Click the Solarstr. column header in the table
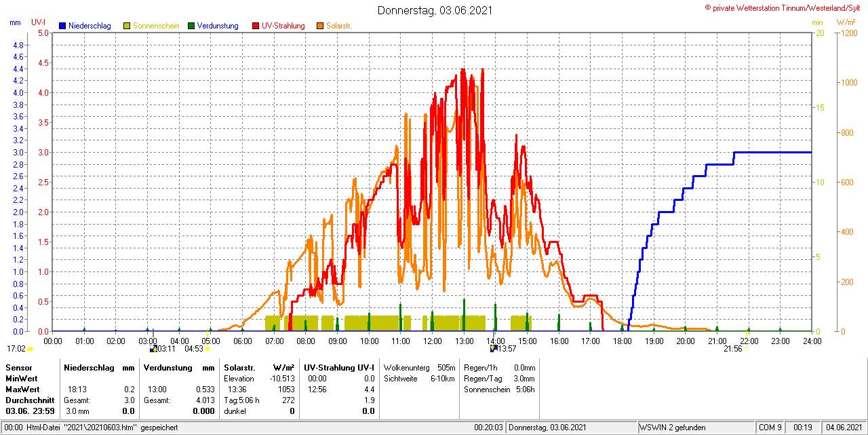868x435 pixels. point(239,367)
